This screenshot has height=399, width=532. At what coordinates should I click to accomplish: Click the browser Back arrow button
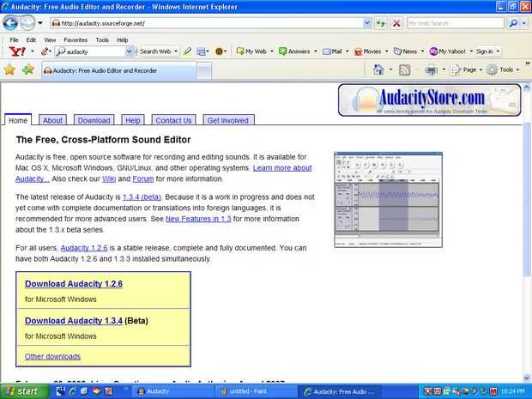point(10,23)
